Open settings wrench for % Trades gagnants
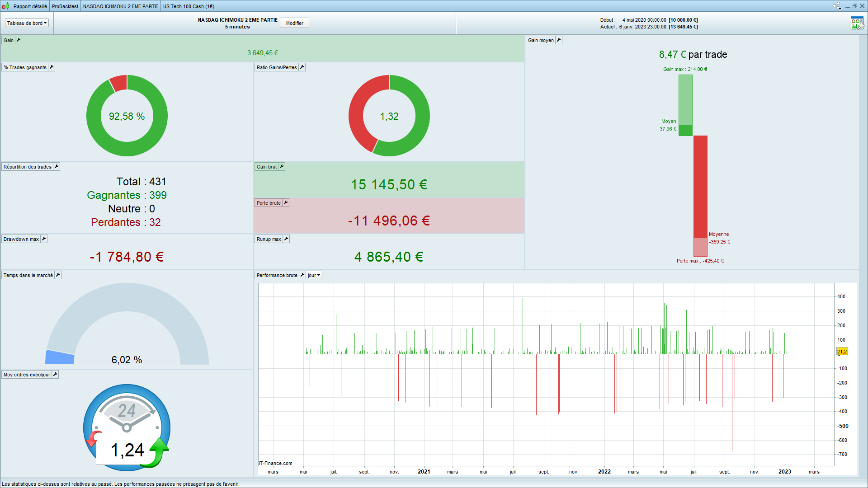This screenshot has width=868, height=488. click(x=52, y=67)
